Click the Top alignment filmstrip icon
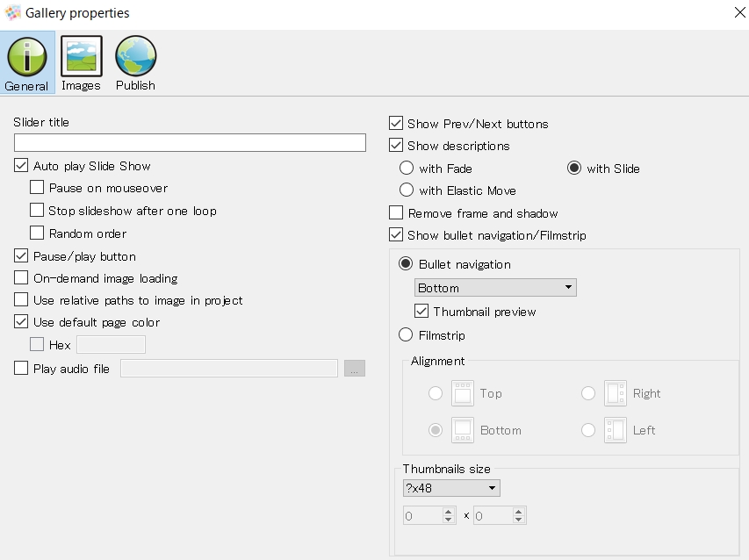Viewport: 749px width, 560px height. (x=463, y=393)
